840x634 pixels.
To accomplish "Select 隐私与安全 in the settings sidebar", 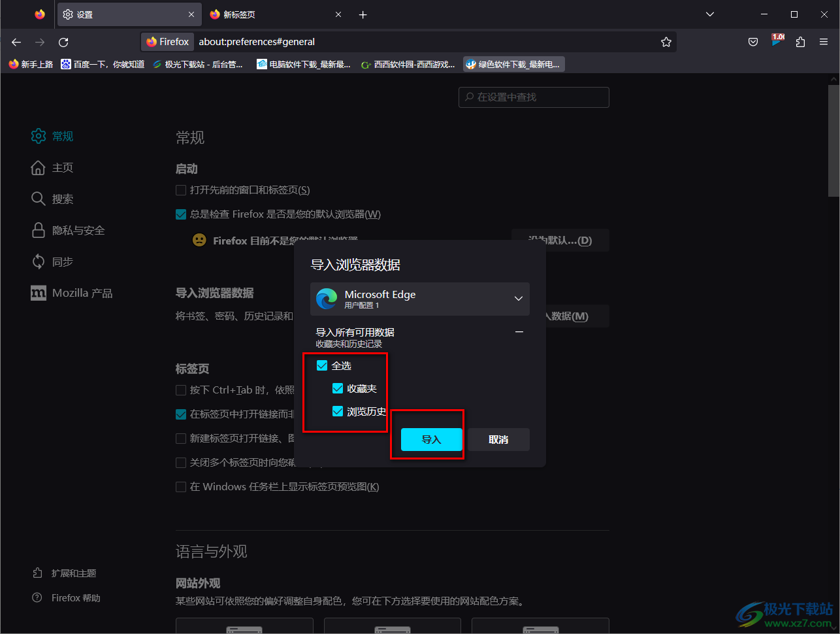I will click(x=68, y=230).
